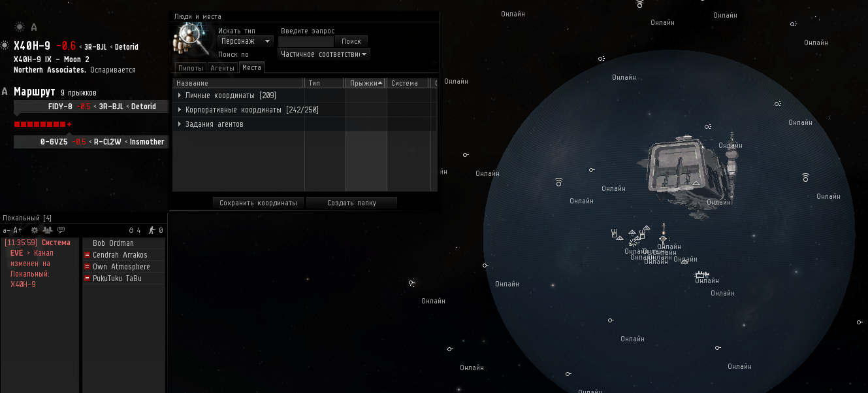This screenshot has width=868, height=393.
Task: Select PukuTuku TaBu in Local list
Action: tap(123, 279)
